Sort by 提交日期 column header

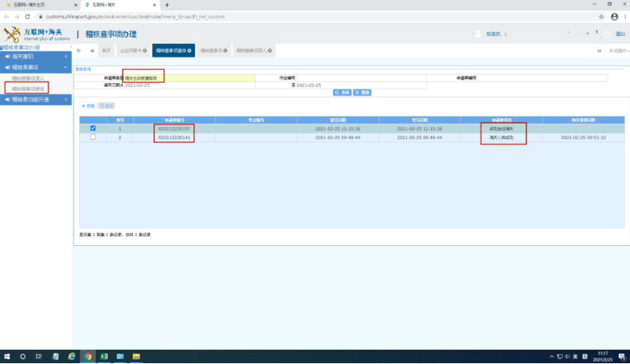pyautogui.click(x=338, y=120)
